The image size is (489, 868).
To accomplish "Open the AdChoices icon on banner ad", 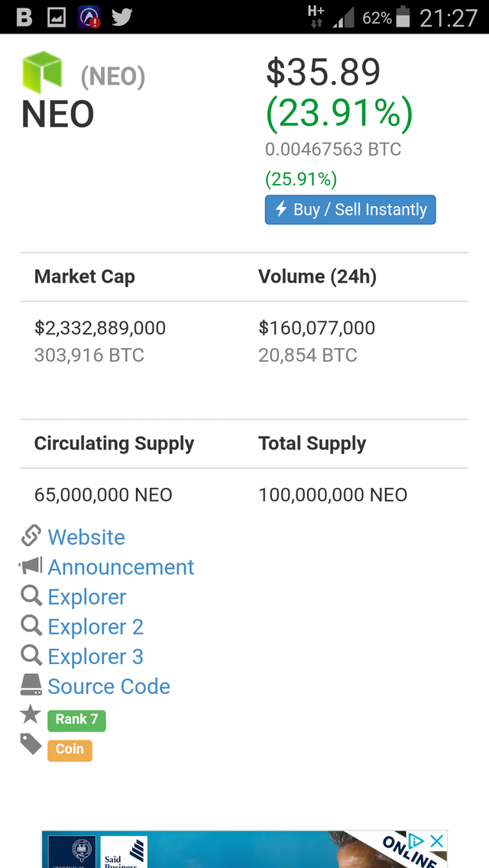I will click(x=416, y=841).
